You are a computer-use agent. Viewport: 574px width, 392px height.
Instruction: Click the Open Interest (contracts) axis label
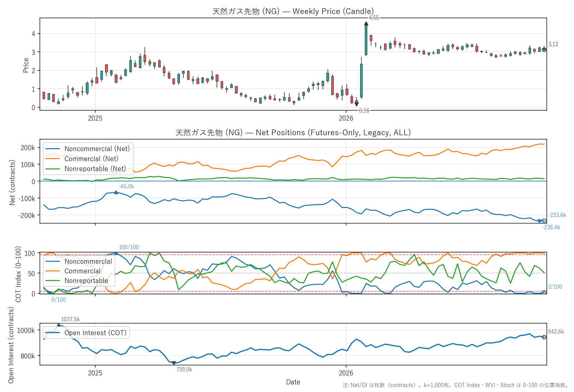pyautogui.click(x=11, y=345)
